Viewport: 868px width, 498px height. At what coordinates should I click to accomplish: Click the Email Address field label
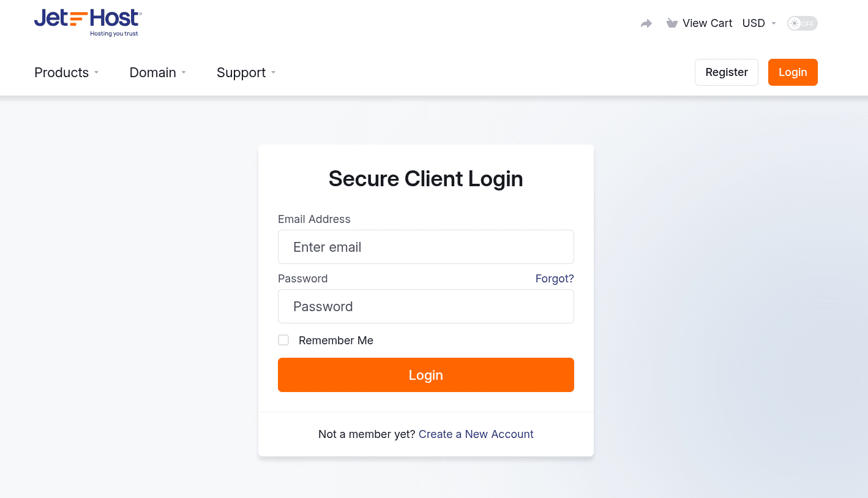(314, 219)
